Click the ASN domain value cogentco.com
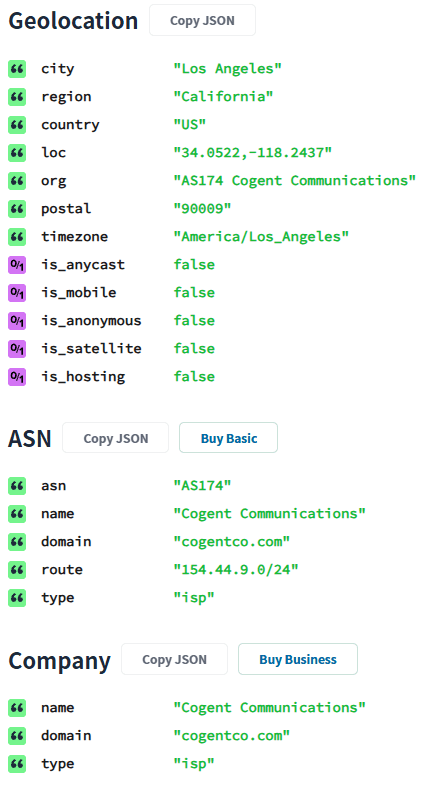Screen dimensions: 444x787 pos(232,542)
